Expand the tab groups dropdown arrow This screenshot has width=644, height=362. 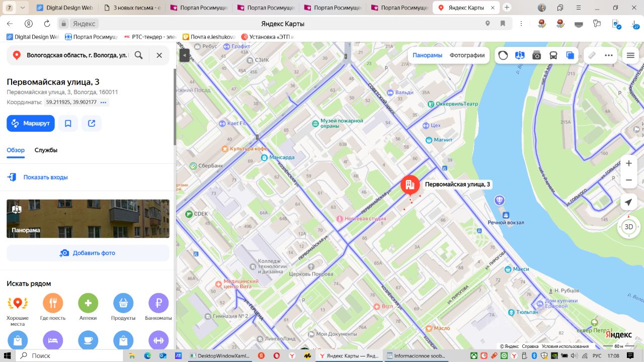click(23, 8)
